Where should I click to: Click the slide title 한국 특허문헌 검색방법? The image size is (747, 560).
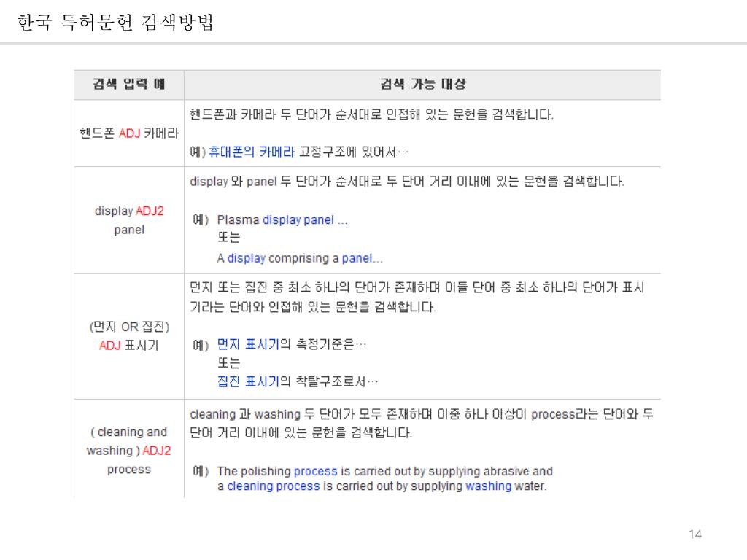[x=115, y=23]
